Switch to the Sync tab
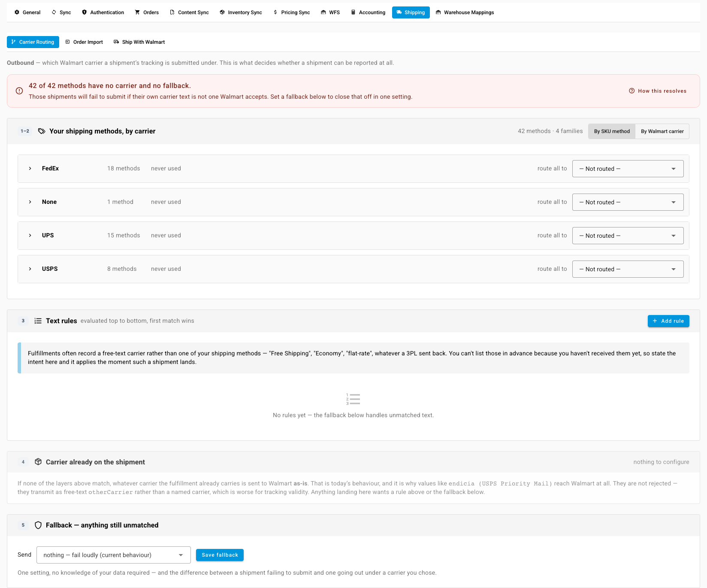This screenshot has width=707, height=588. [x=61, y=12]
